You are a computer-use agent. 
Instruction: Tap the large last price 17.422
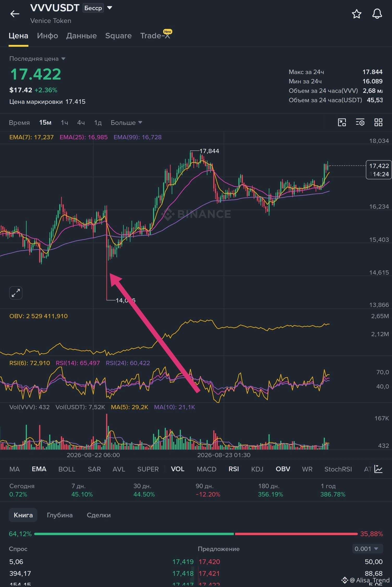point(35,74)
